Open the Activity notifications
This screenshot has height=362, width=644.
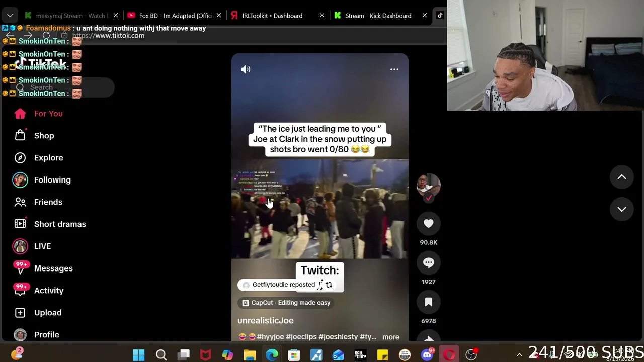click(x=49, y=291)
